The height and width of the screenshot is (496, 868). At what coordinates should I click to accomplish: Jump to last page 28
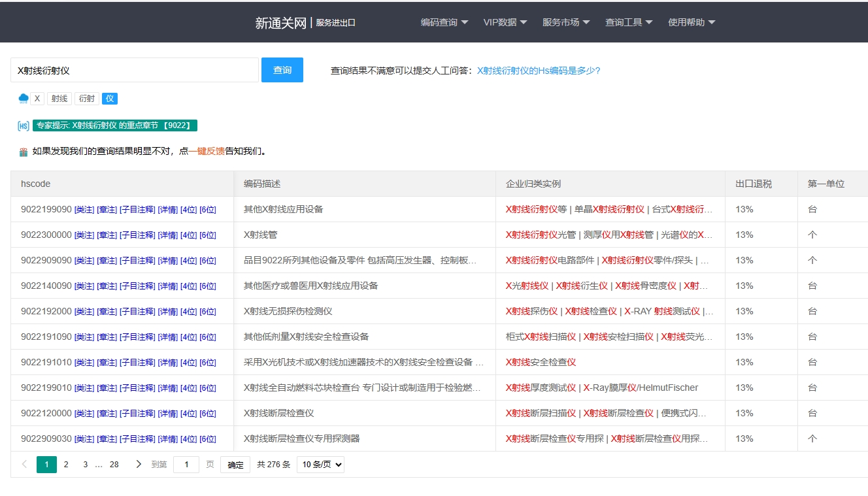click(x=114, y=465)
